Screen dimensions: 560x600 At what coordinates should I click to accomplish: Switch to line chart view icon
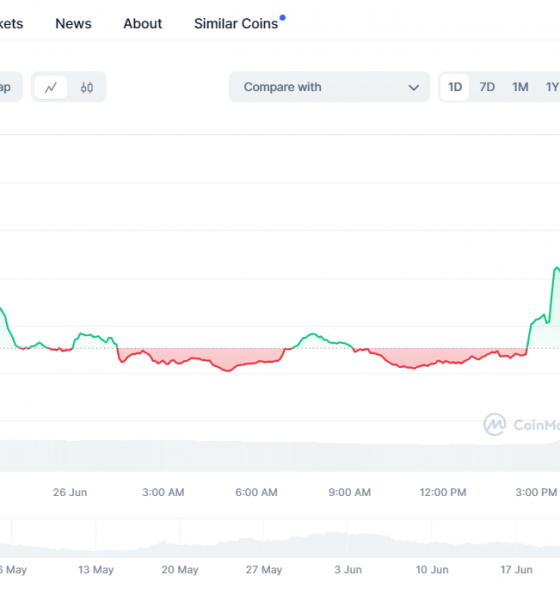[51, 88]
